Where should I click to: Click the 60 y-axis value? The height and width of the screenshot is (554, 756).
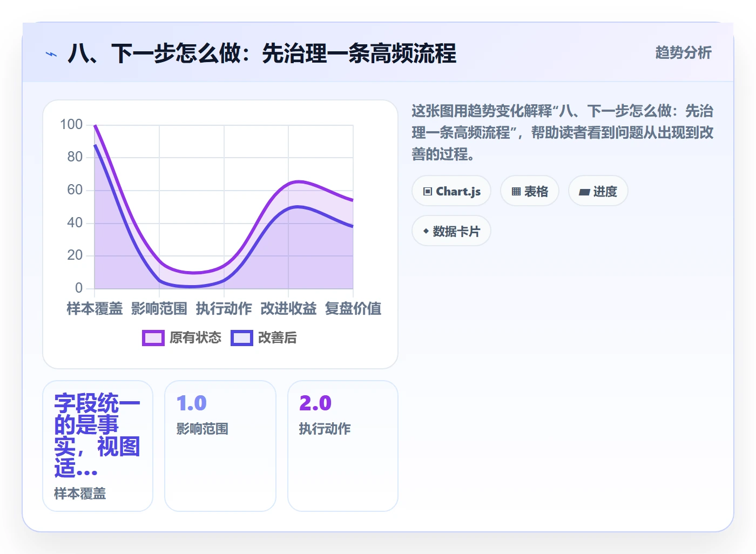click(75, 190)
